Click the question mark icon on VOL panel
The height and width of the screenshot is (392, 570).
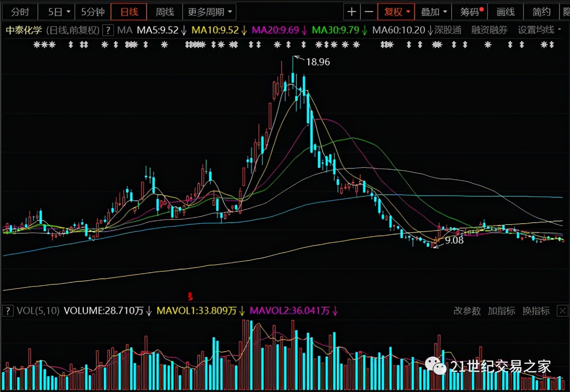[x=7, y=311]
